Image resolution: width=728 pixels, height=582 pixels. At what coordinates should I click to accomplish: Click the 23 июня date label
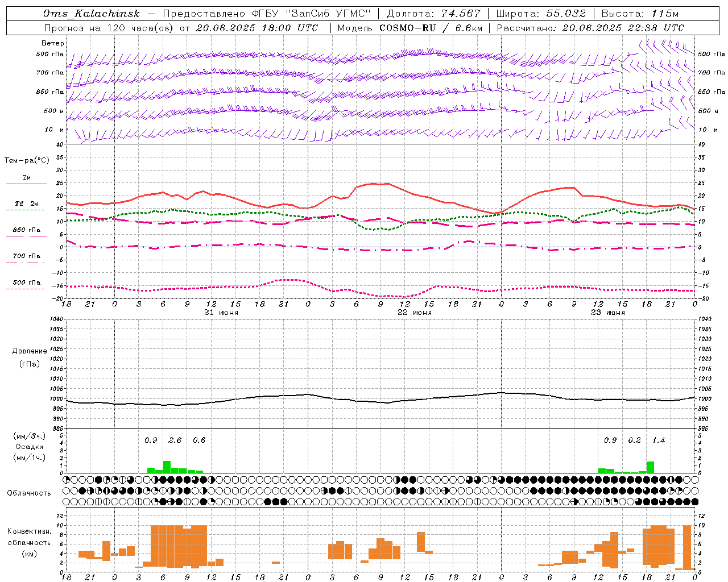tap(608, 313)
